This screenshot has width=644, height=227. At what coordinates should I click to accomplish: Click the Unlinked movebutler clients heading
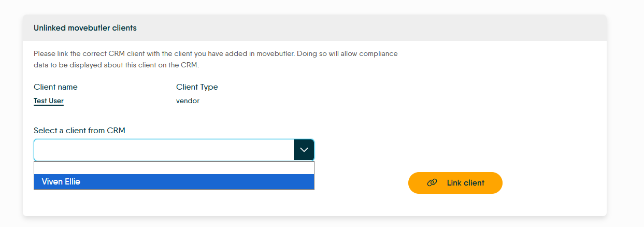(85, 28)
